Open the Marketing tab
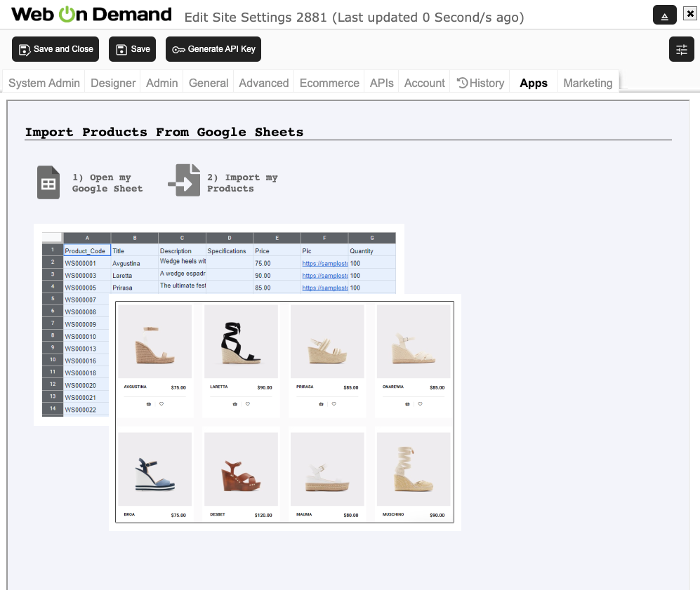The image size is (700, 590). [x=588, y=83]
